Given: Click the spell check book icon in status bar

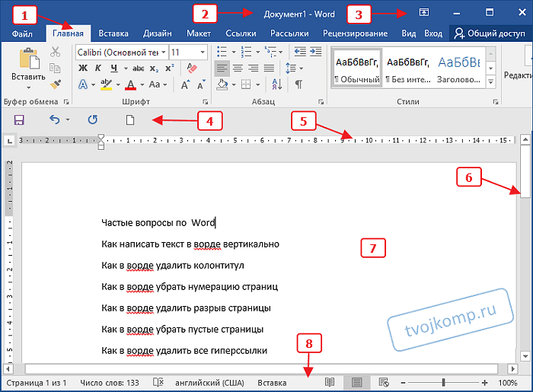Looking at the screenshot, I should click(x=158, y=383).
